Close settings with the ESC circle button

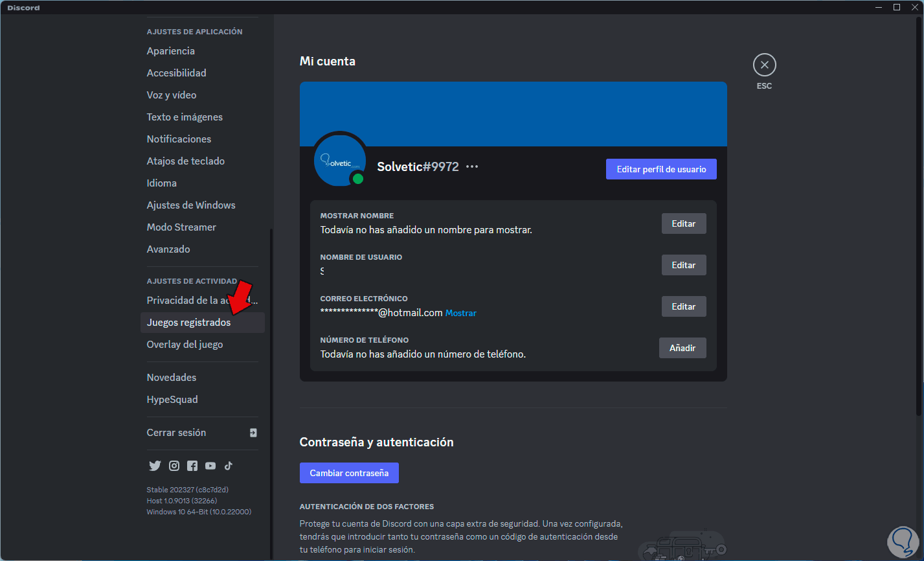click(x=765, y=65)
